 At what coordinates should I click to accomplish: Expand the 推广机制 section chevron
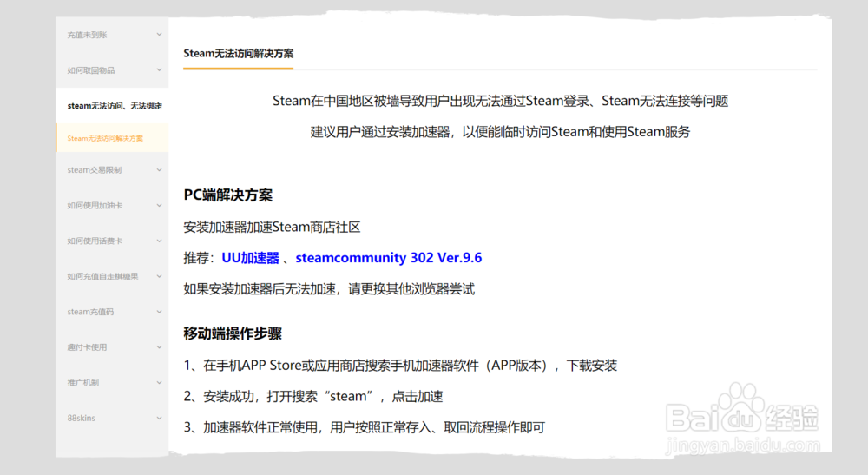(159, 383)
